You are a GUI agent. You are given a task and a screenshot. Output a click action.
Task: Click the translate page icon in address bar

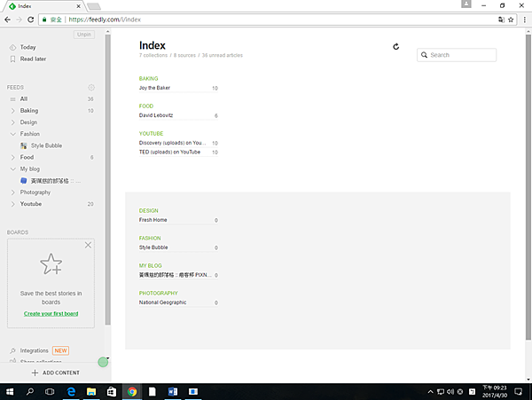[x=501, y=20]
